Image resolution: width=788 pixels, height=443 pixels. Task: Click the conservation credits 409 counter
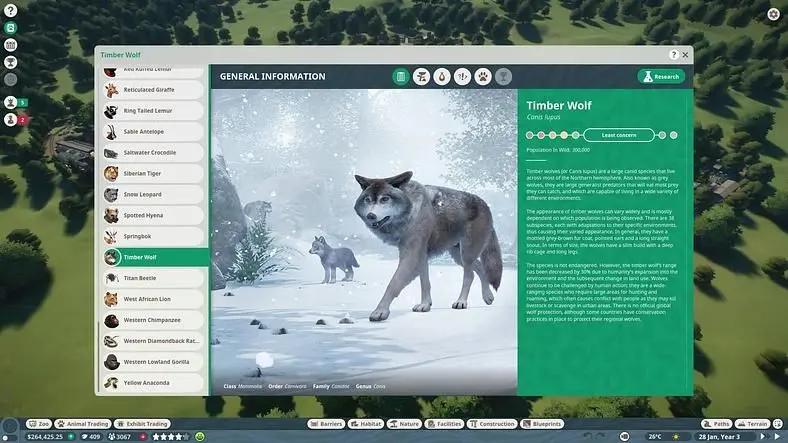[90, 437]
